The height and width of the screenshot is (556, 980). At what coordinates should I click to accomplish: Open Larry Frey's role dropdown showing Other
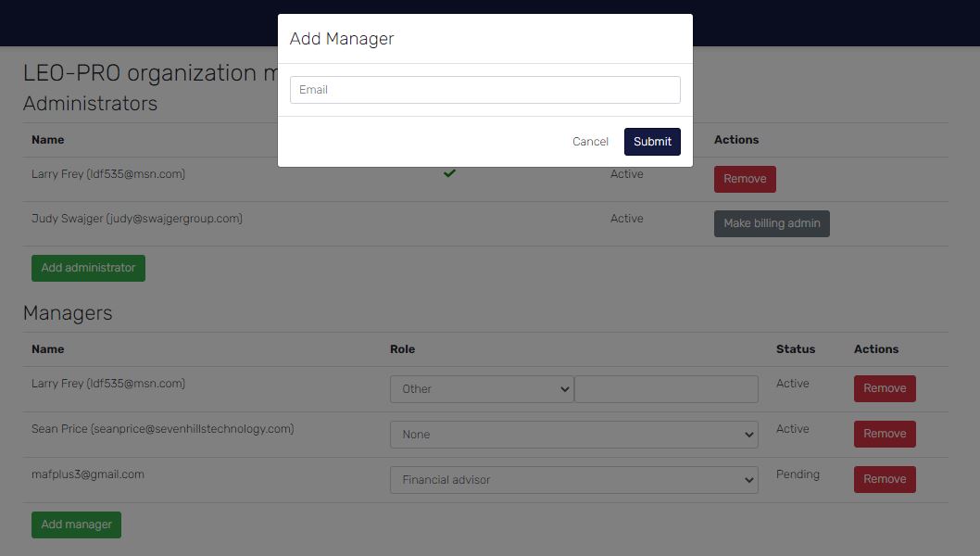click(x=482, y=388)
